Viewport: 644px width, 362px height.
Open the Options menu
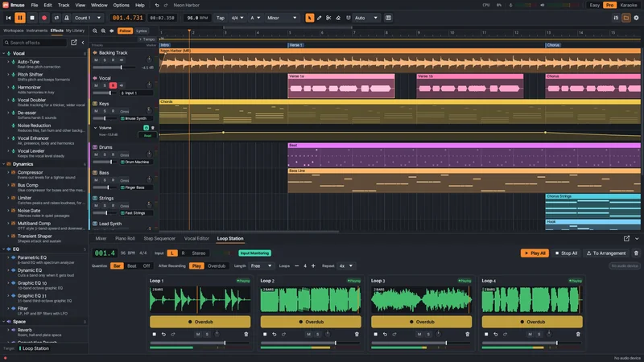tap(122, 6)
